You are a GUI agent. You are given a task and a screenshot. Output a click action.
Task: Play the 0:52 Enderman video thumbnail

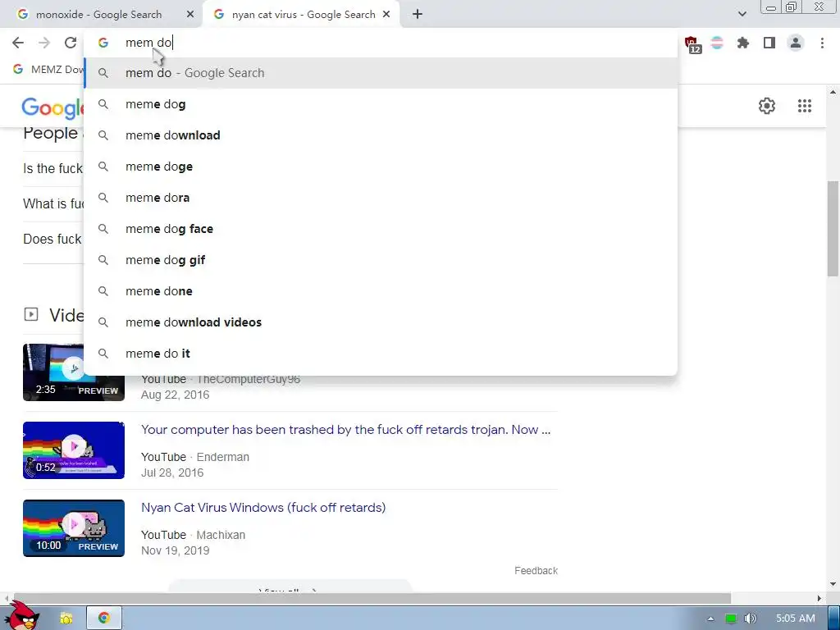pos(73,450)
